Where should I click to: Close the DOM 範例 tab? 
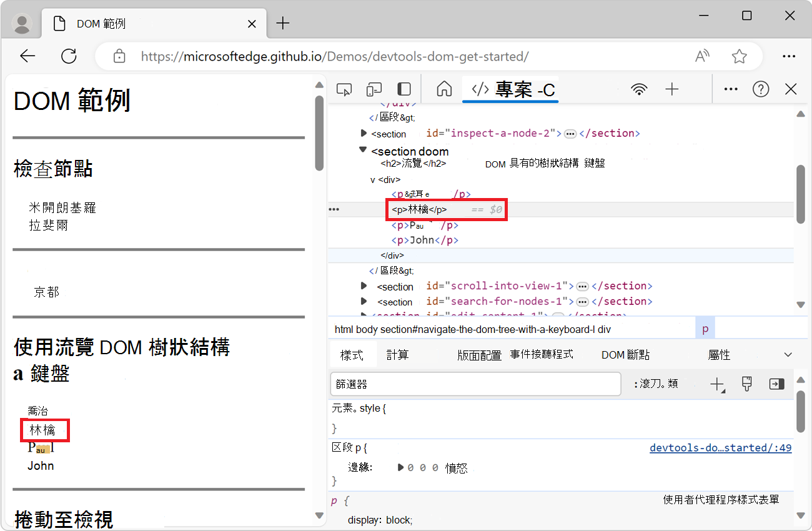(252, 24)
